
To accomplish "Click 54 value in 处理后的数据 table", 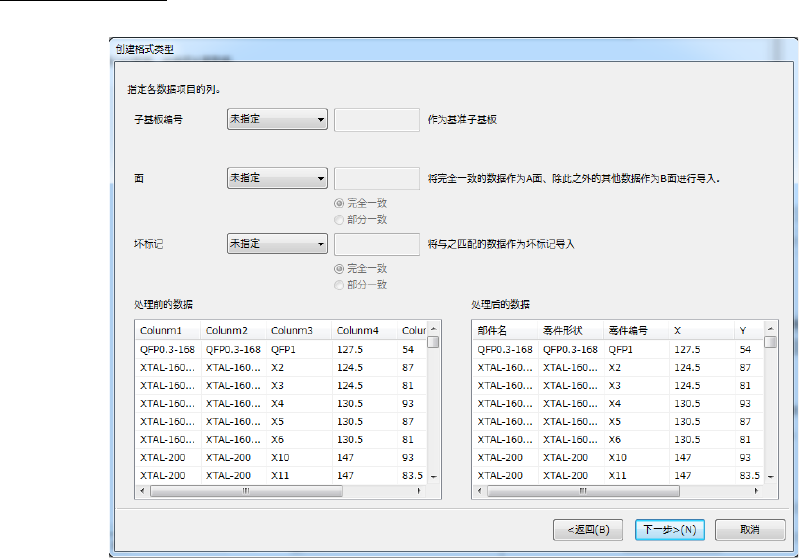I will pyautogui.click(x=745, y=350).
